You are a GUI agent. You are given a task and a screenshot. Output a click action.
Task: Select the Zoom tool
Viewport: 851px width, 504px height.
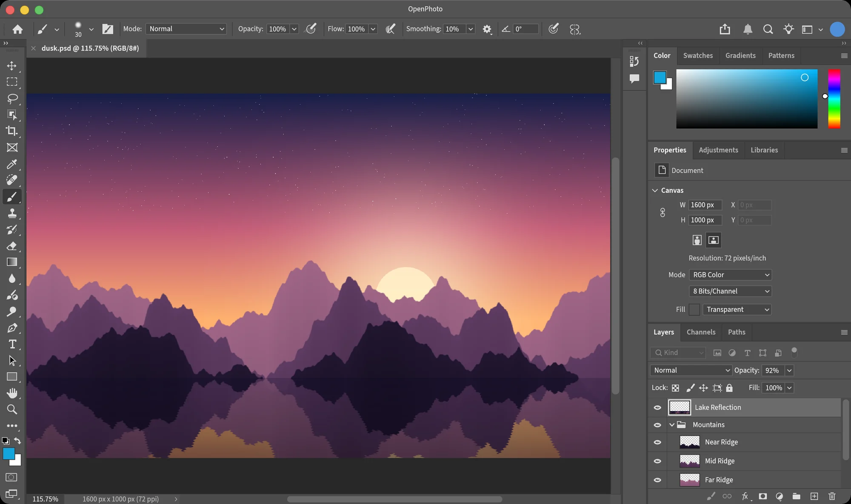tap(12, 409)
